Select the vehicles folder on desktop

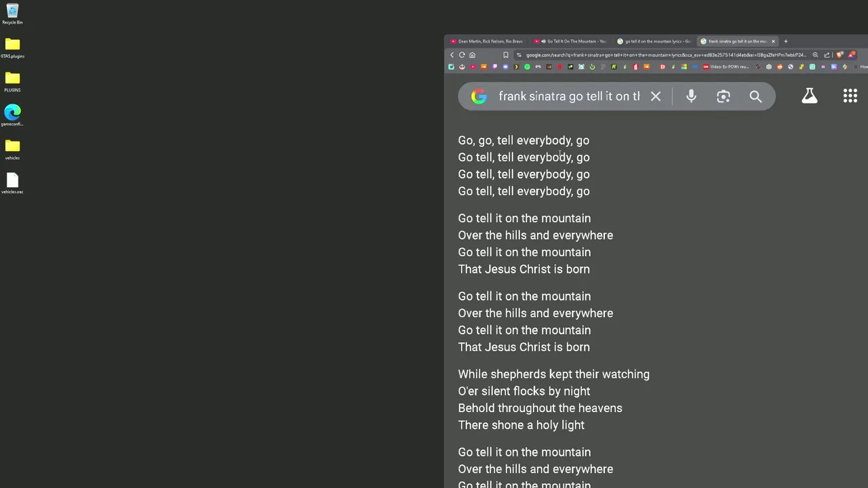(x=12, y=149)
